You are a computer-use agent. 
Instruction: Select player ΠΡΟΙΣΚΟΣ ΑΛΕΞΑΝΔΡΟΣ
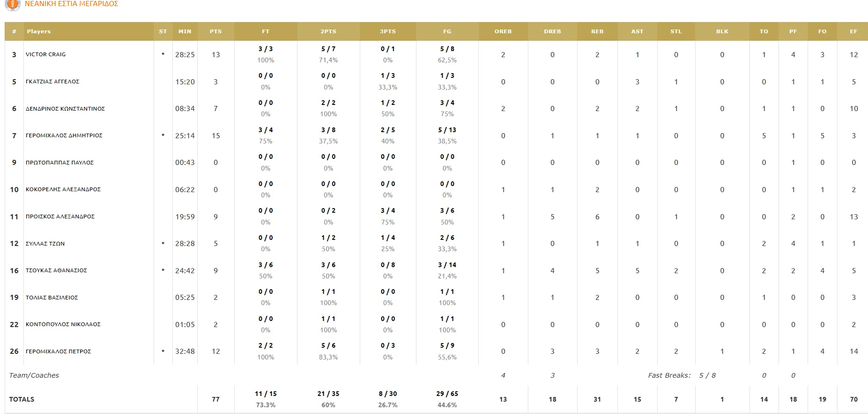[x=60, y=216]
